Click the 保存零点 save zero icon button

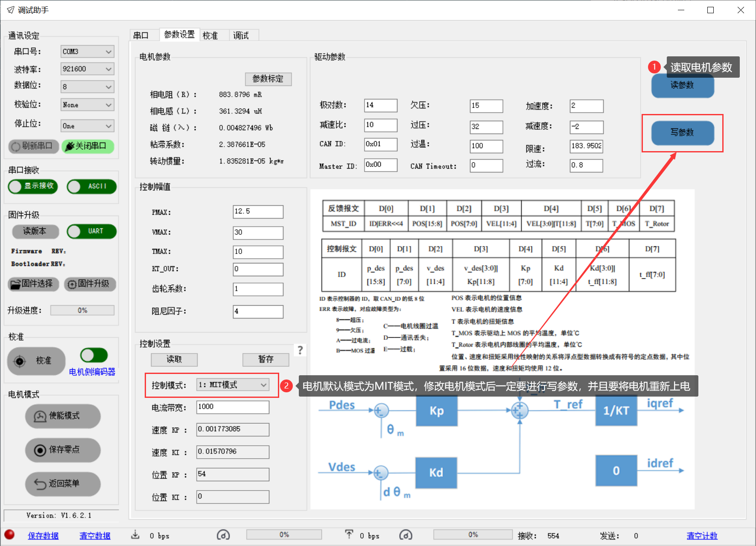click(x=63, y=450)
